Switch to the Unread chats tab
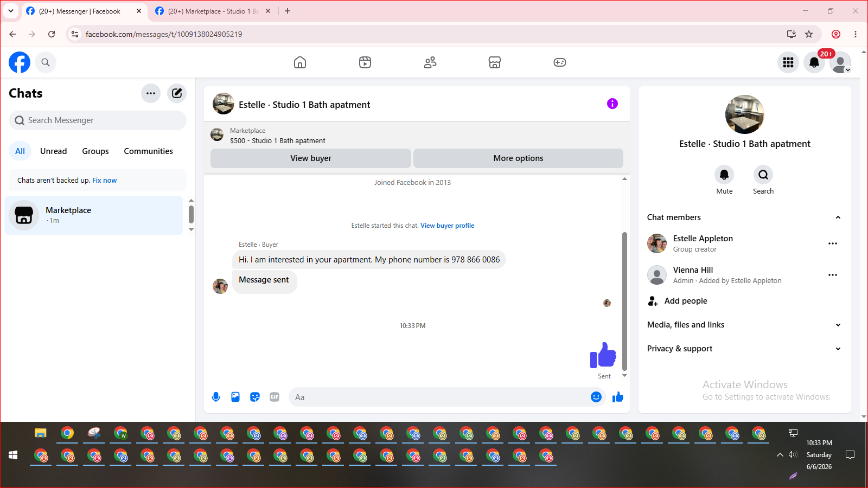868x488 pixels. click(x=54, y=151)
